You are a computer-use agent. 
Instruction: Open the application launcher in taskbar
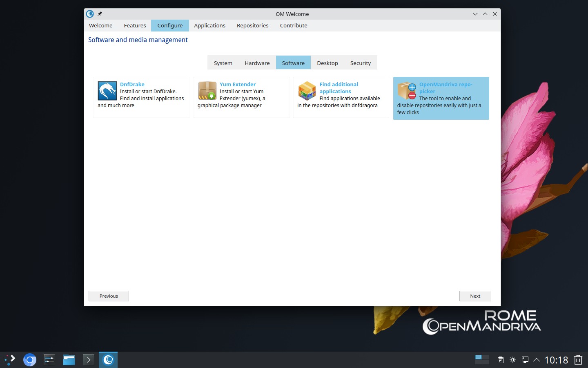pos(10,360)
